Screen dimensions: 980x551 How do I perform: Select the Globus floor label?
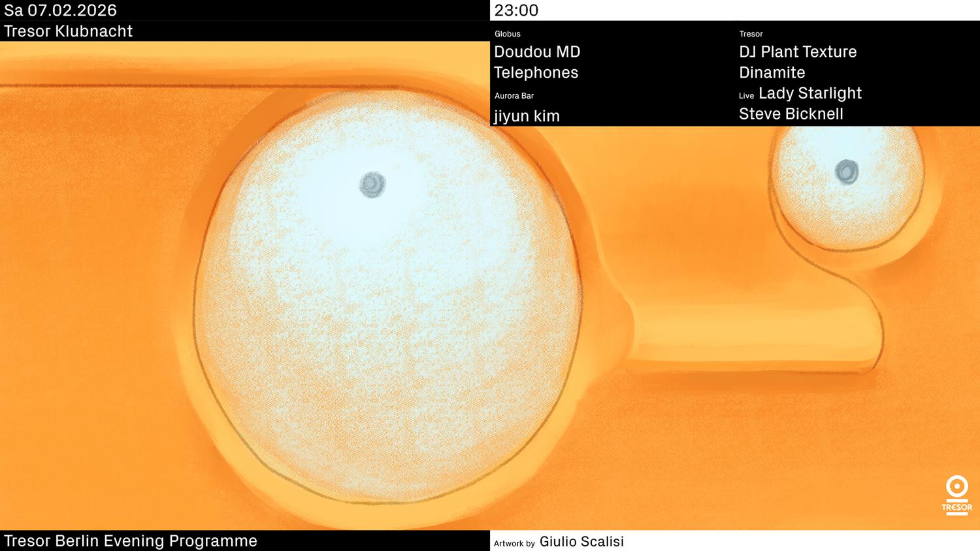507,34
